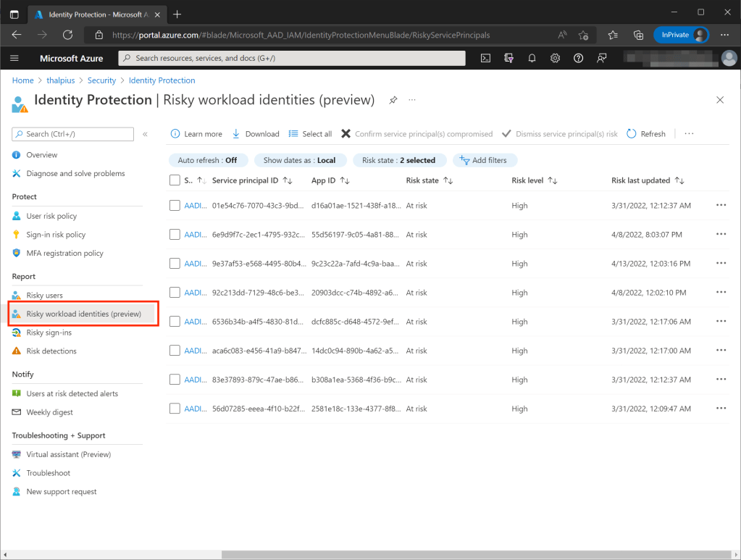Open Azure Cloud Shell icon
This screenshot has height=560, width=741.
(x=487, y=58)
